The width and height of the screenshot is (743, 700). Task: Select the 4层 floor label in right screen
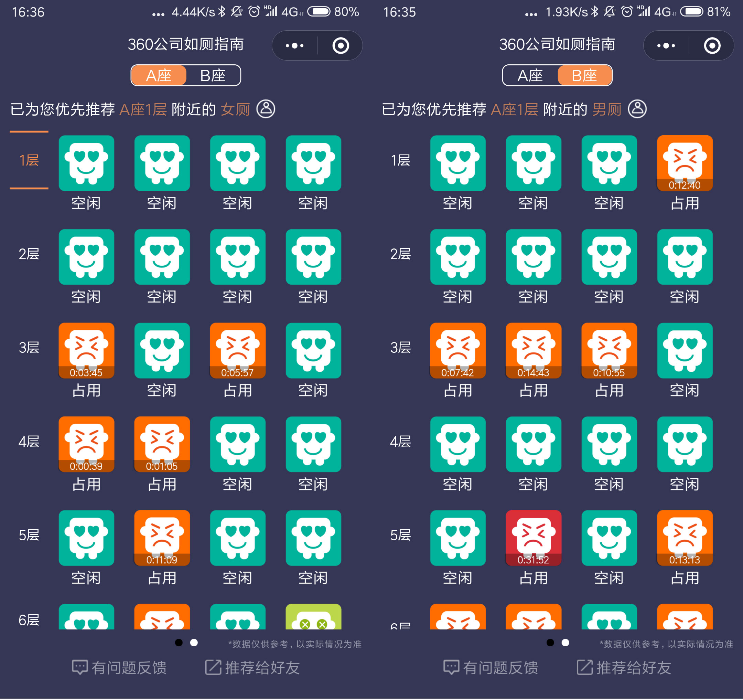pyautogui.click(x=401, y=442)
